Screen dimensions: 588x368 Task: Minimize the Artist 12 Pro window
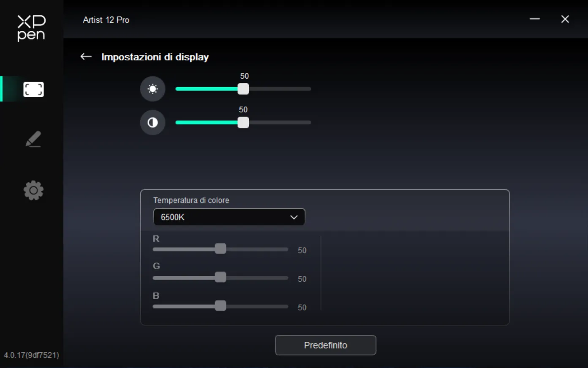535,19
